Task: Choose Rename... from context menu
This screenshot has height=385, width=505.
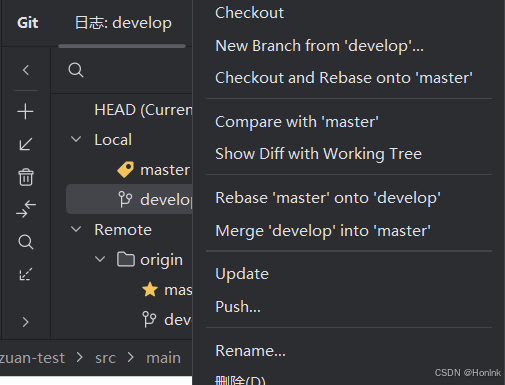Action: (250, 351)
